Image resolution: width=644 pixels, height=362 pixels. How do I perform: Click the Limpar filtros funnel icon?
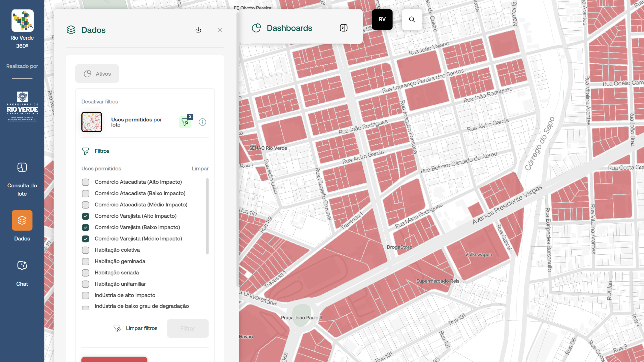117,328
